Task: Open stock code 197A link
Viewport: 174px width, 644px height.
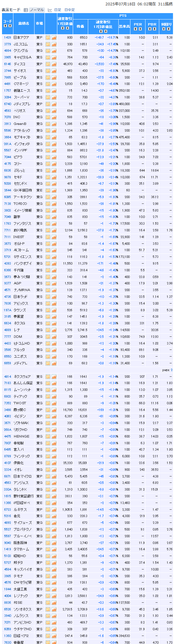Action: click(x=7, y=310)
